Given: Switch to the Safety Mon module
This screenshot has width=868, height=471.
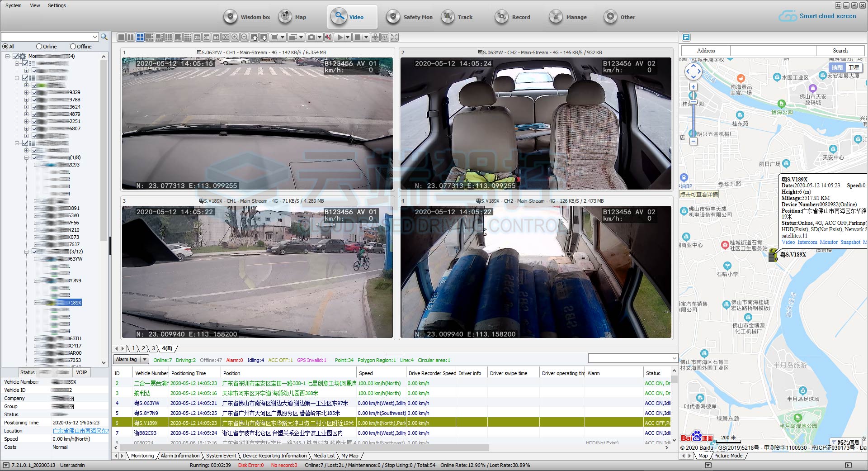Looking at the screenshot, I should pos(410,17).
